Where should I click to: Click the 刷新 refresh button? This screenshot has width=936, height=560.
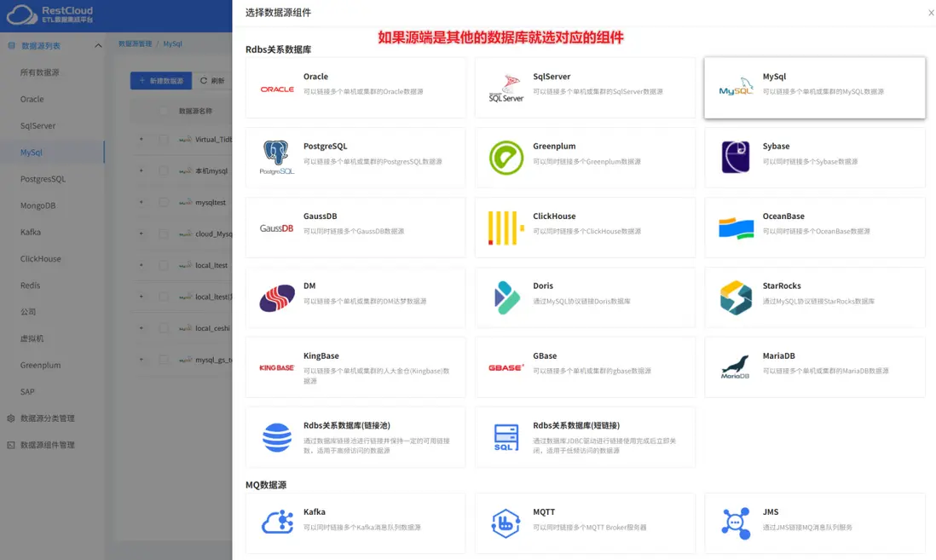[212, 81]
